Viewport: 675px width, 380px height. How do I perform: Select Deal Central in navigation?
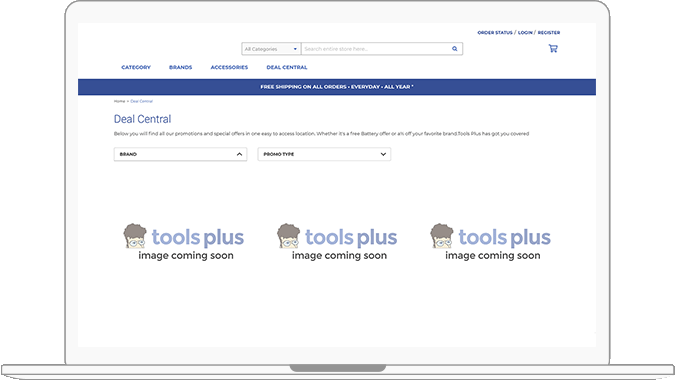pyautogui.click(x=287, y=67)
